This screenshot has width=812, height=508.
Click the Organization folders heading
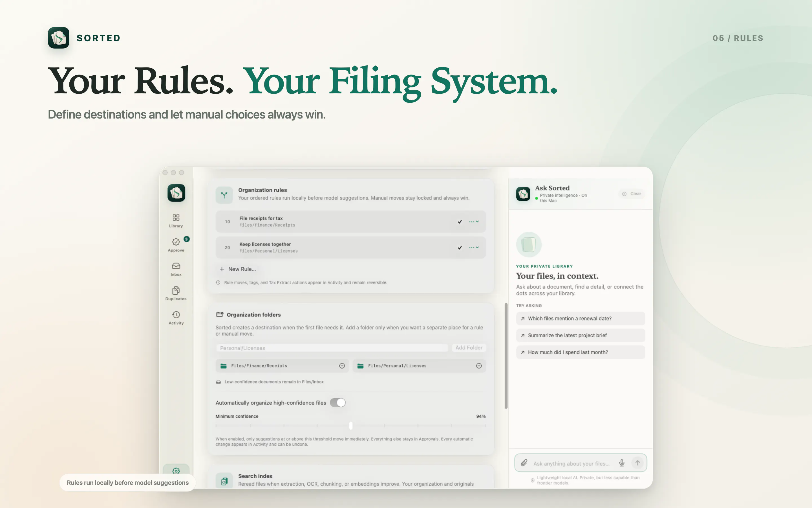pyautogui.click(x=253, y=315)
